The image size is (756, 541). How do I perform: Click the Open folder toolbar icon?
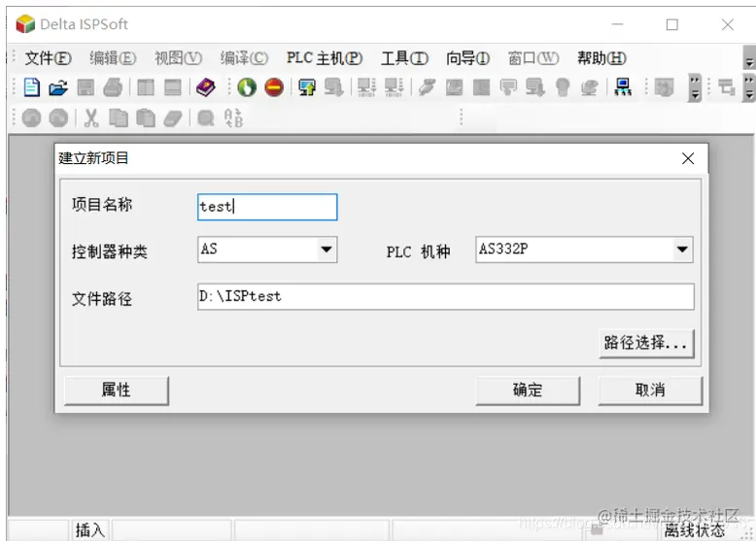pos(58,87)
